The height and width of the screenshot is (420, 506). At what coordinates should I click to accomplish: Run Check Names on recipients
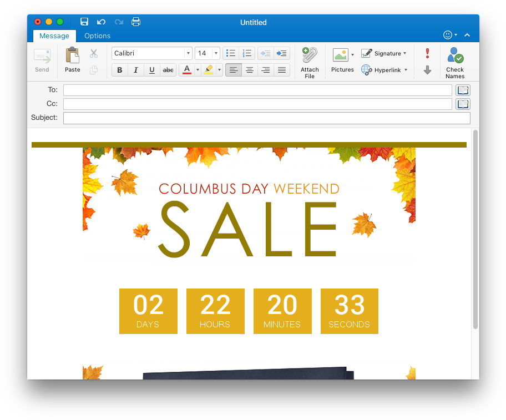click(455, 61)
